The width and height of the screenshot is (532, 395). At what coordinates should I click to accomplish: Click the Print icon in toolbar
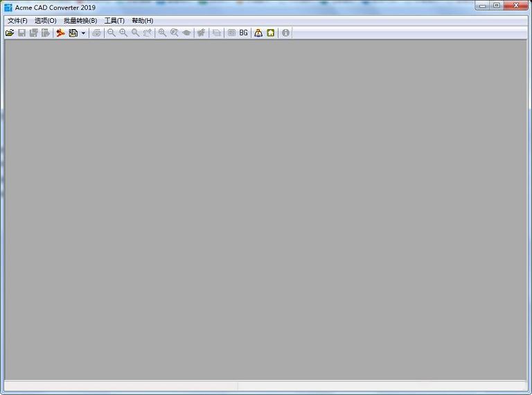(x=96, y=33)
